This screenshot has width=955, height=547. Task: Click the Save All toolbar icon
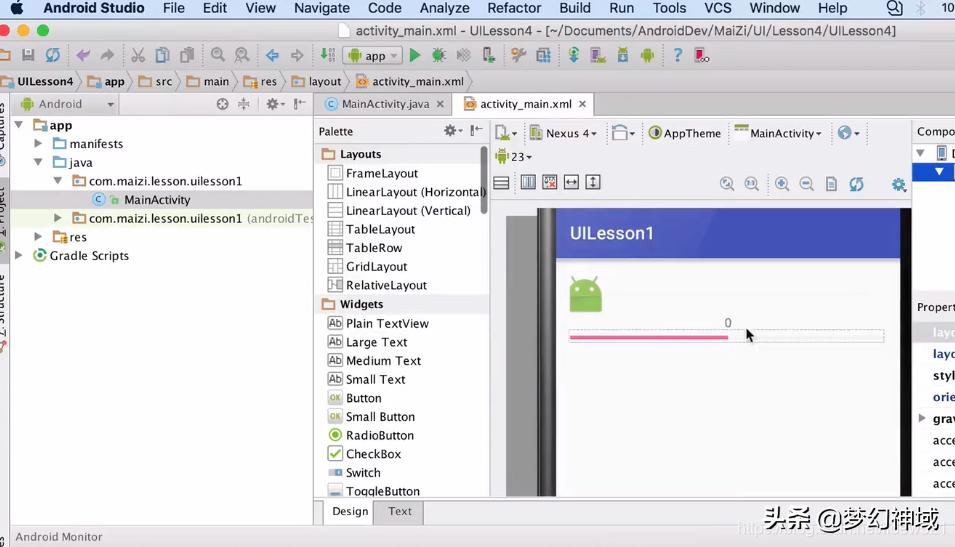(28, 56)
